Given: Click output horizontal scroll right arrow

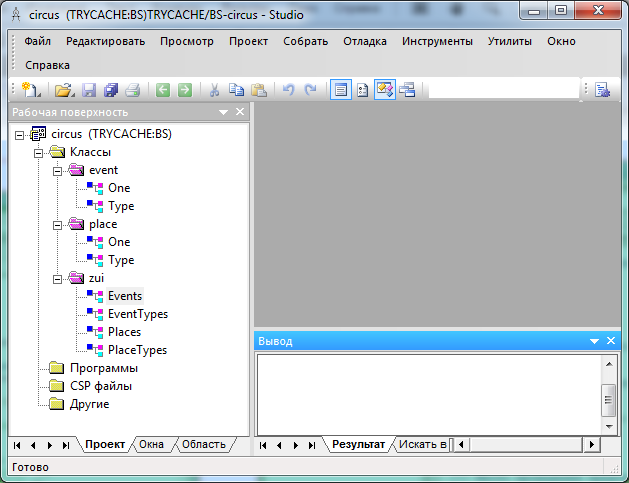Looking at the screenshot, I should (x=592, y=444).
